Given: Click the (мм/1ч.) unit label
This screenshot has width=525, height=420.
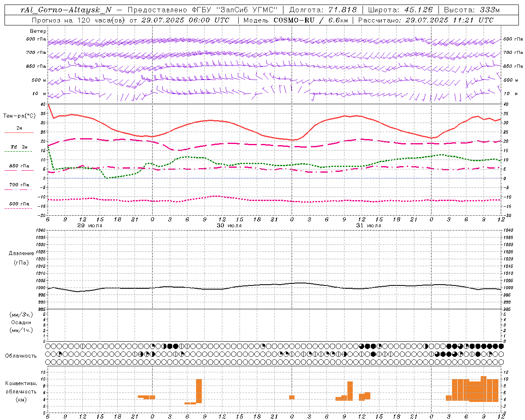Looking at the screenshot, I should coord(21,330).
